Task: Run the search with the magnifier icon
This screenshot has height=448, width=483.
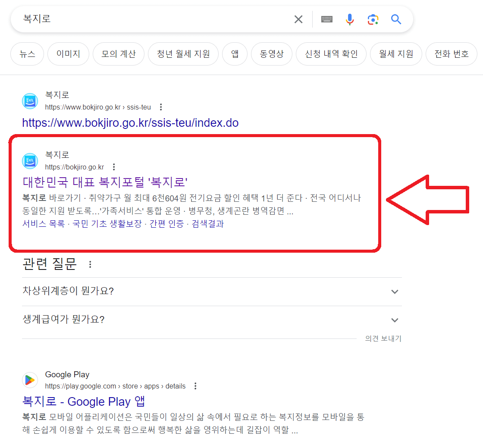Action: [396, 19]
